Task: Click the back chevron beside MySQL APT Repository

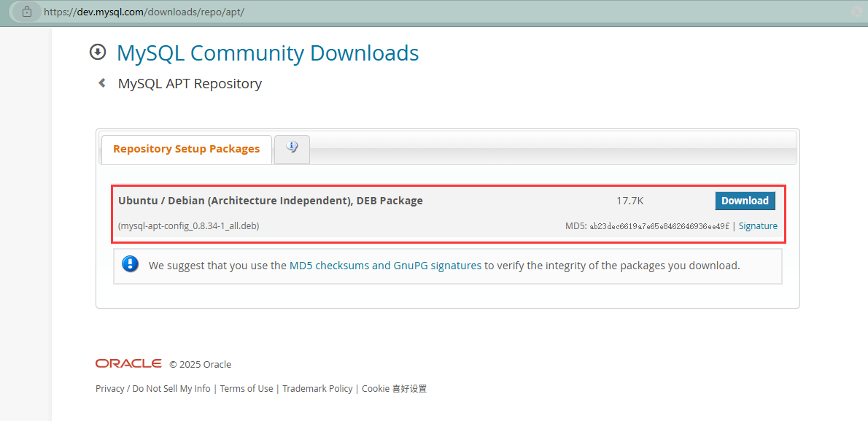Action: (102, 83)
